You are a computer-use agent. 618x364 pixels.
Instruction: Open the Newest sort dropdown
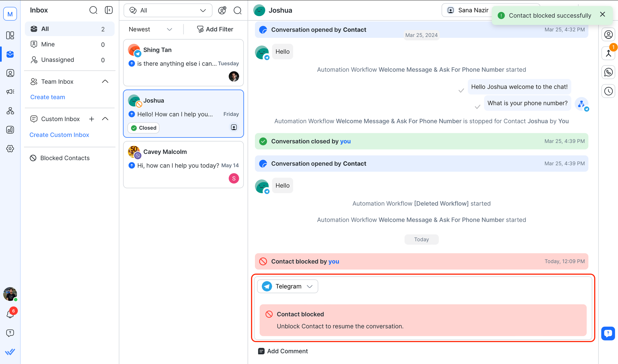pyautogui.click(x=150, y=29)
